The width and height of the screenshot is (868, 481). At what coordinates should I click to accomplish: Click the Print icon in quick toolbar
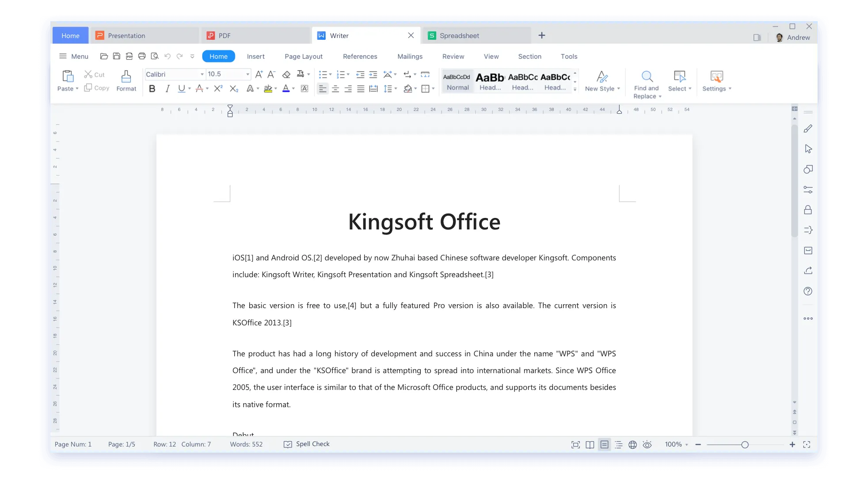pyautogui.click(x=142, y=56)
